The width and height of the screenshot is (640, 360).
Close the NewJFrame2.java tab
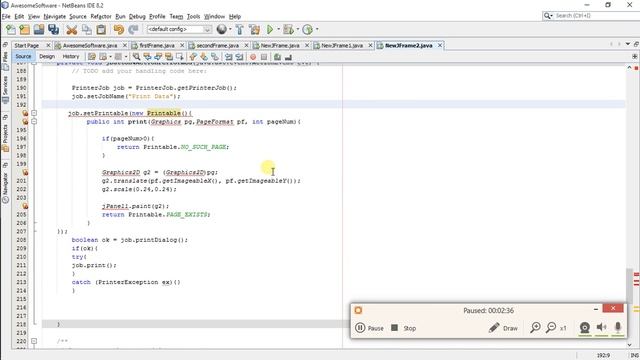coord(440,45)
